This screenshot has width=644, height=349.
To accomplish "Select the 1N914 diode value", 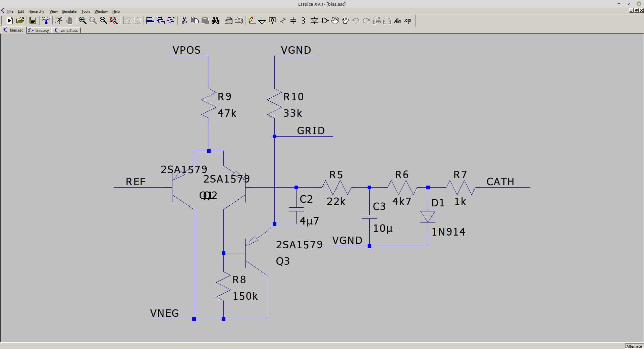I will (448, 232).
